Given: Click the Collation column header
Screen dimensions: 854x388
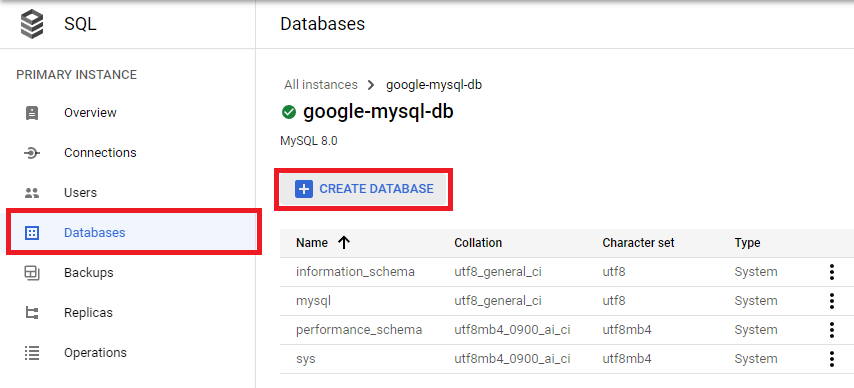Looking at the screenshot, I should point(478,242).
